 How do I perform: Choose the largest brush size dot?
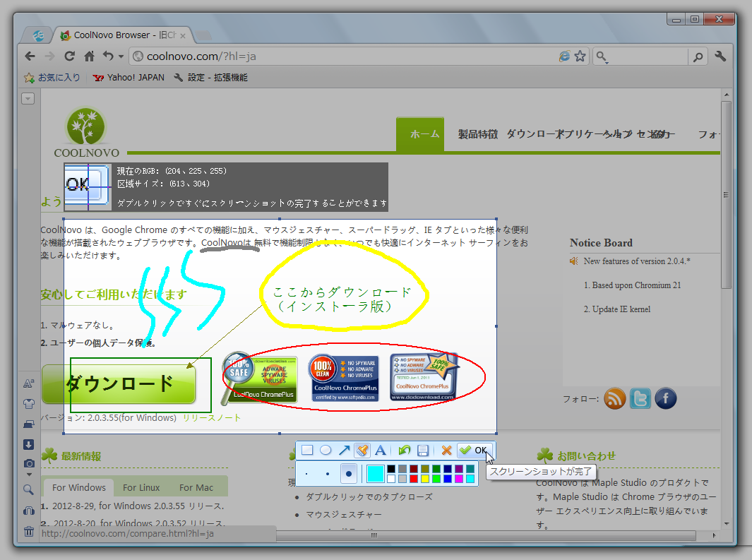[x=349, y=474]
